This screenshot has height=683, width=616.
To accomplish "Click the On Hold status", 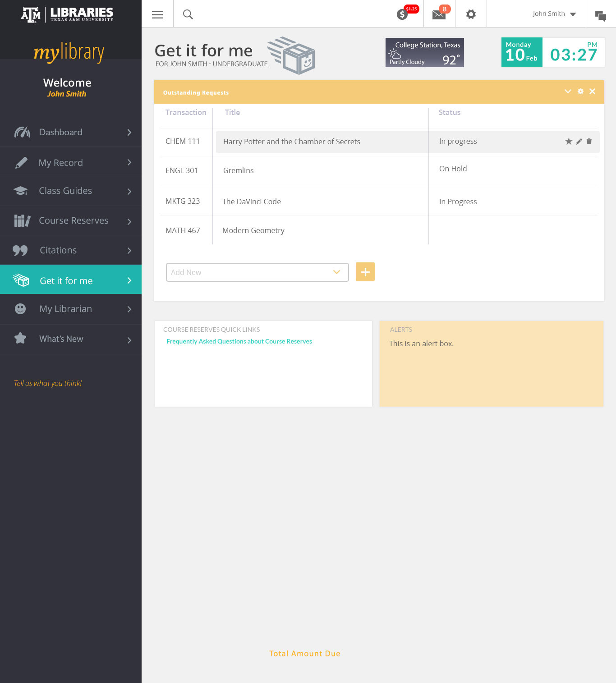I will [x=453, y=169].
